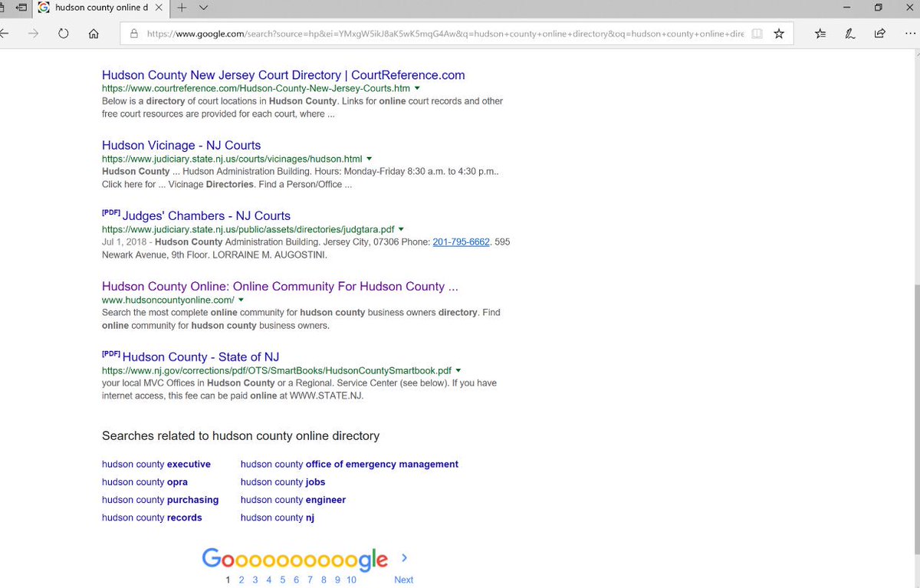
Task: Open a new tab with plus icon
Action: pos(182,8)
